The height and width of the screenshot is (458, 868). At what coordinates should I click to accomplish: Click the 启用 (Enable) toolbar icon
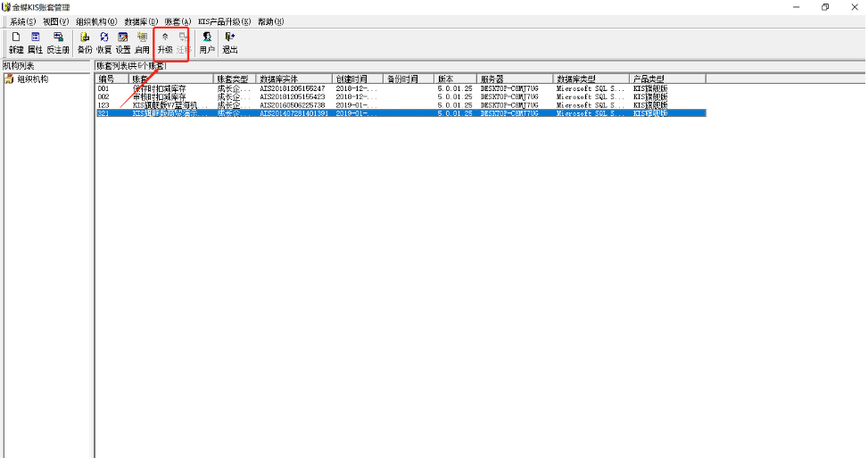[x=142, y=43]
